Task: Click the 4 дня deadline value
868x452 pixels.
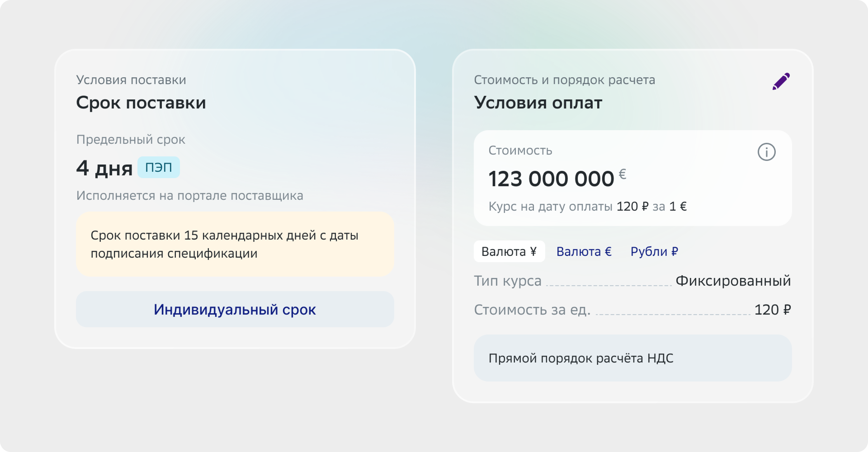Action: click(104, 168)
